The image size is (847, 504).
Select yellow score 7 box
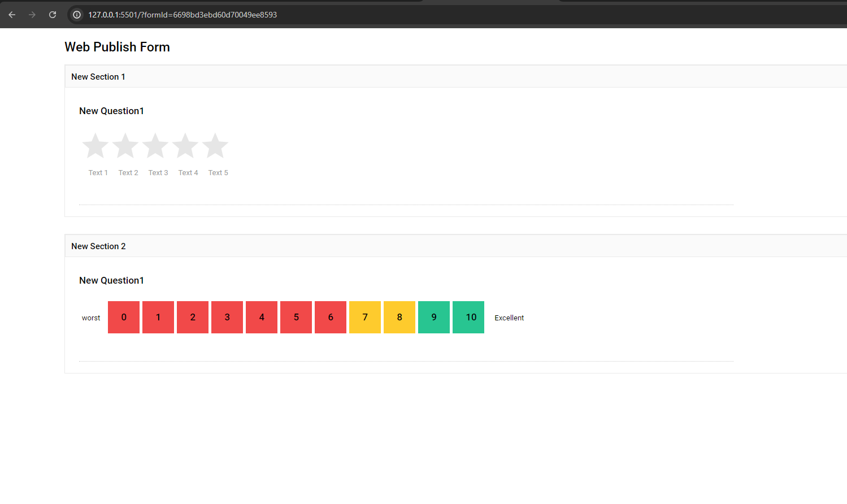365,318
